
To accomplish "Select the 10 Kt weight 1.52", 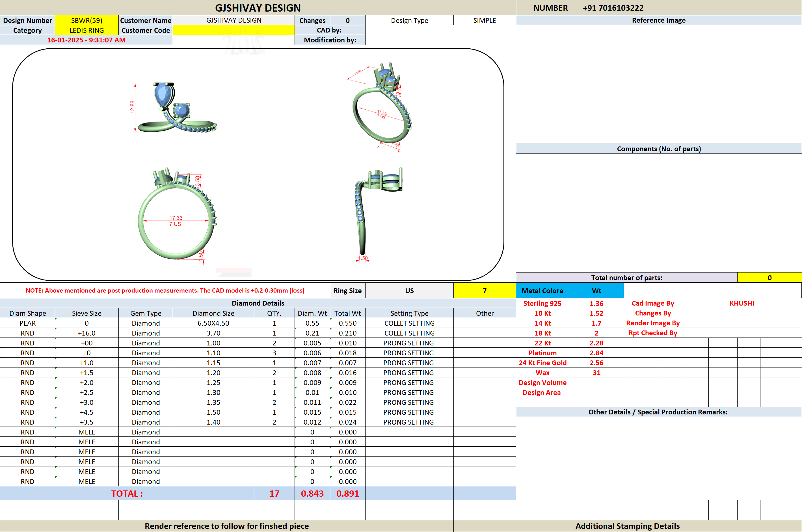I will tap(596, 313).
